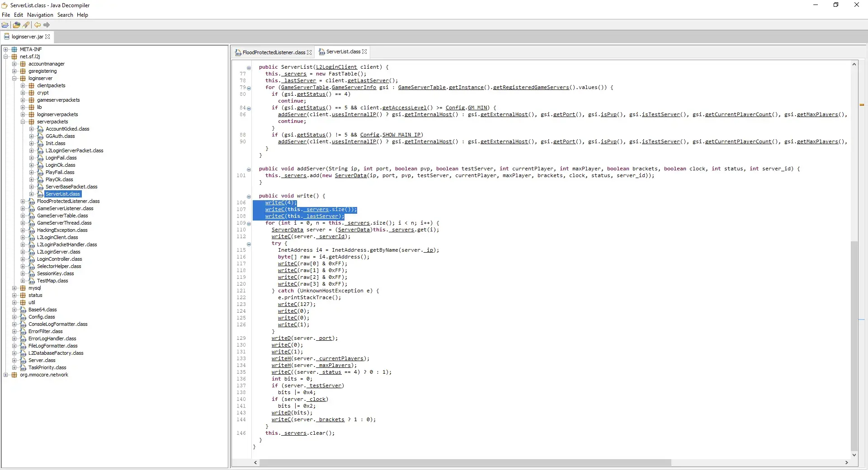
Task: Click the jar icon on loginserver.jar tab
Action: pyautogui.click(x=7, y=37)
